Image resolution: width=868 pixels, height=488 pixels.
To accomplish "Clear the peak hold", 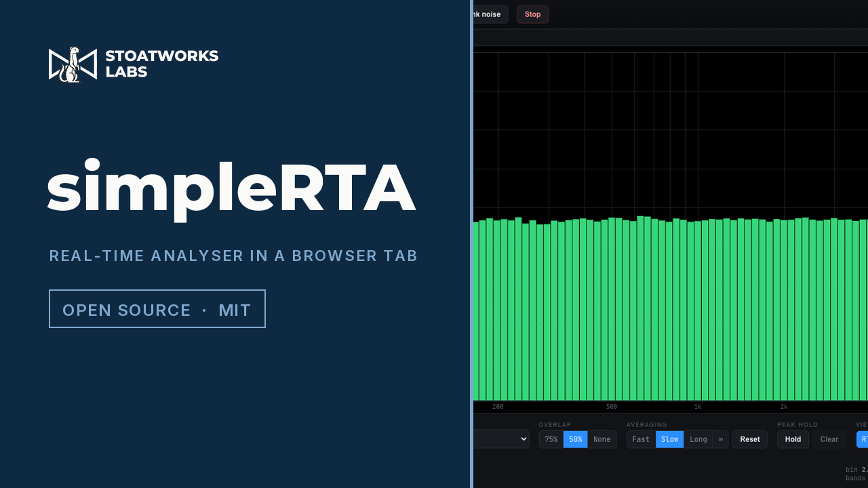I will tap(829, 439).
